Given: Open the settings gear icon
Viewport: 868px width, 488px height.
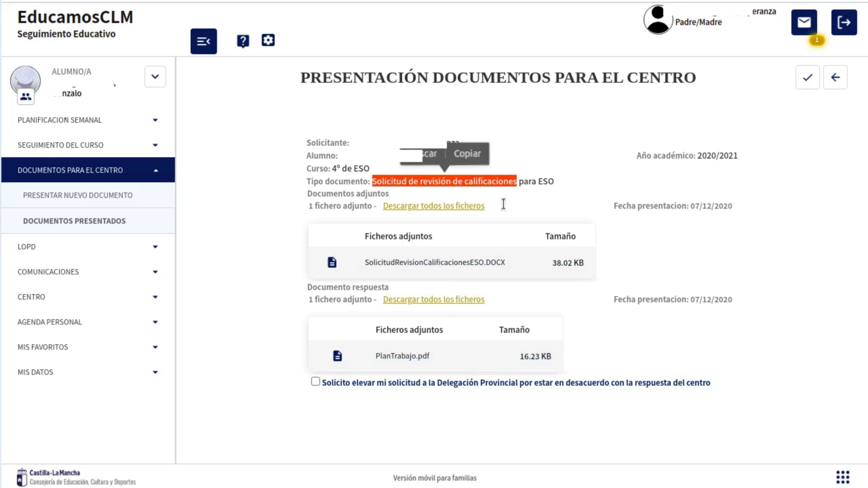Looking at the screenshot, I should [x=268, y=40].
